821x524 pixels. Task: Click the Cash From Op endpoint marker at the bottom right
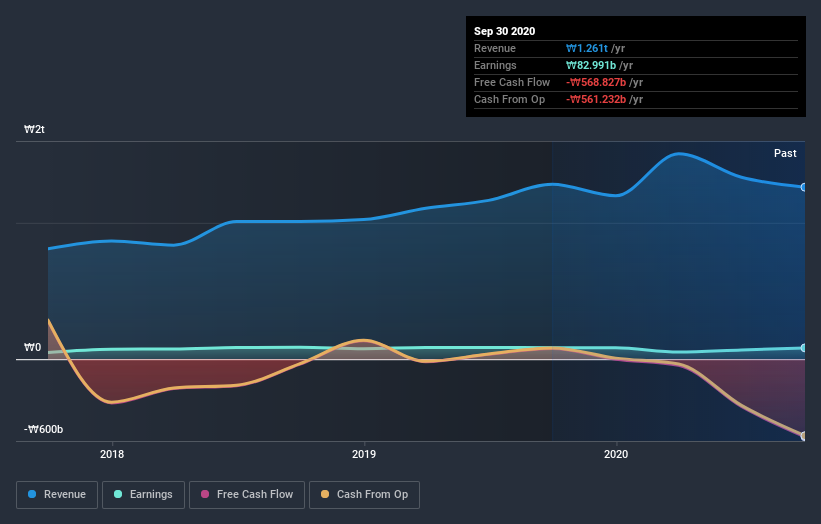coord(804,436)
